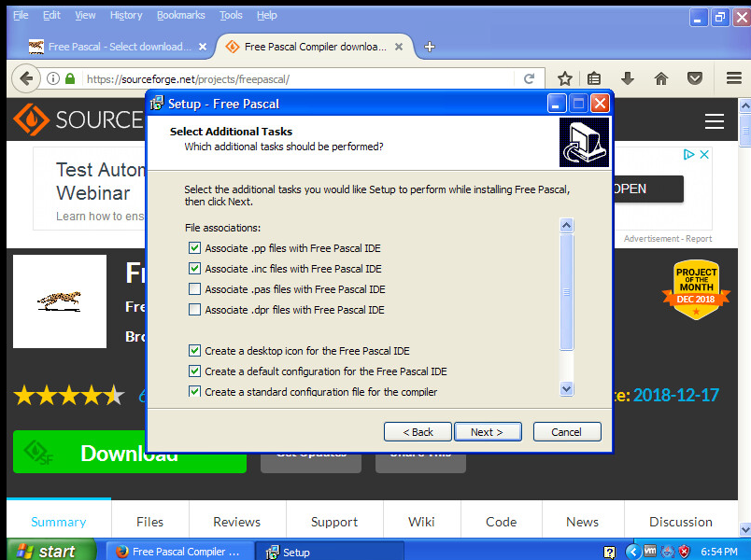Click browser page scroll down arrow
This screenshot has height=560, width=751.
[744, 529]
